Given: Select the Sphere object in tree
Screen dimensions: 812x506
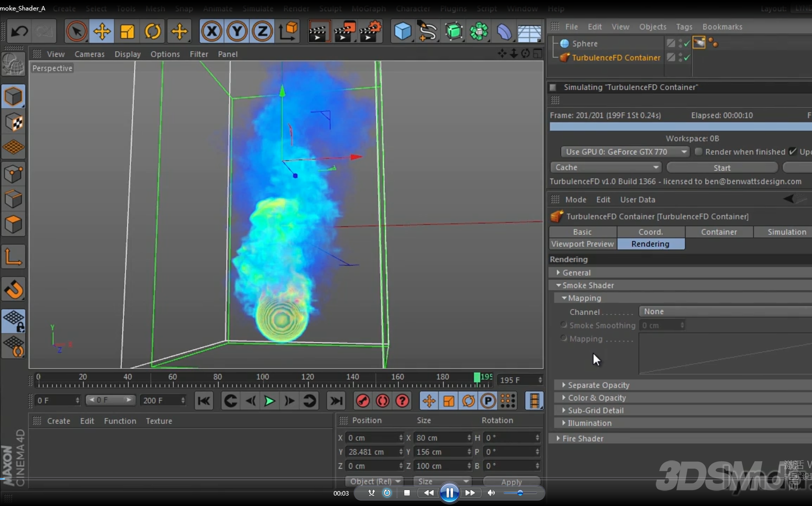Looking at the screenshot, I should [584, 44].
